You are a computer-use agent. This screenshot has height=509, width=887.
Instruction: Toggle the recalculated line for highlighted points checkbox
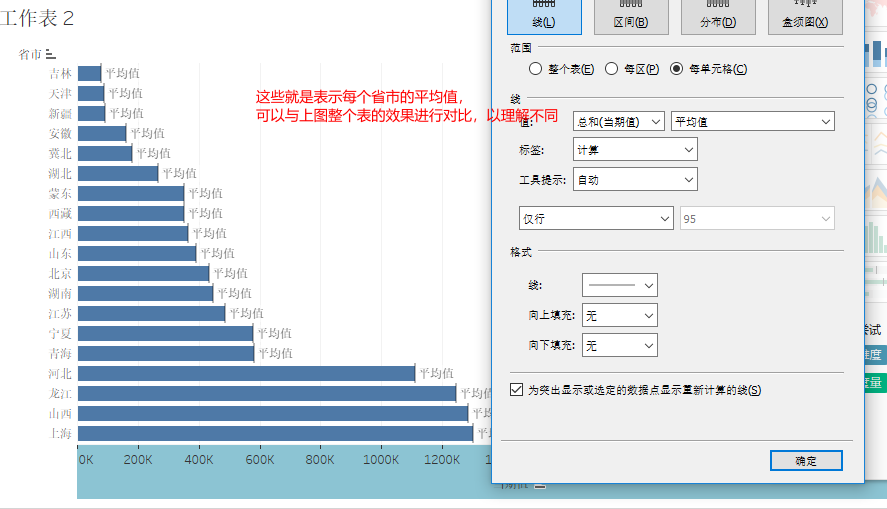[x=516, y=390]
